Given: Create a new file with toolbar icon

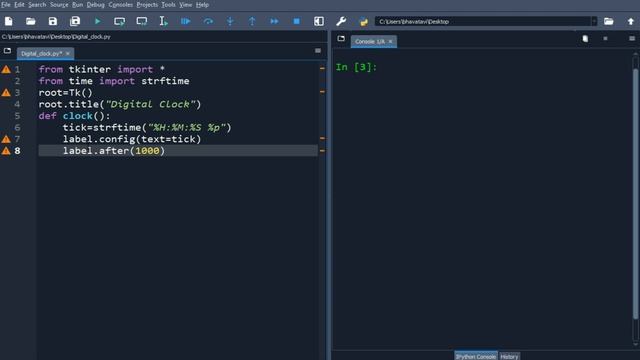Looking at the screenshot, I should pyautogui.click(x=9, y=21).
